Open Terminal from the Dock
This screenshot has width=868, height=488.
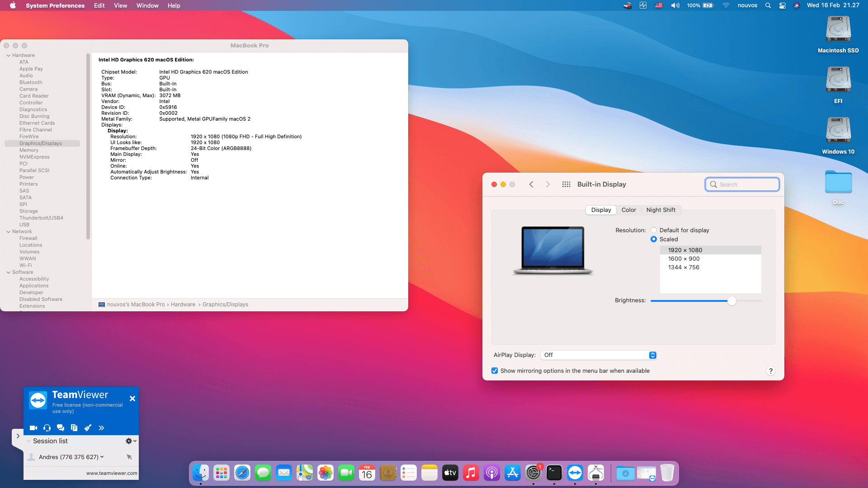click(x=554, y=473)
